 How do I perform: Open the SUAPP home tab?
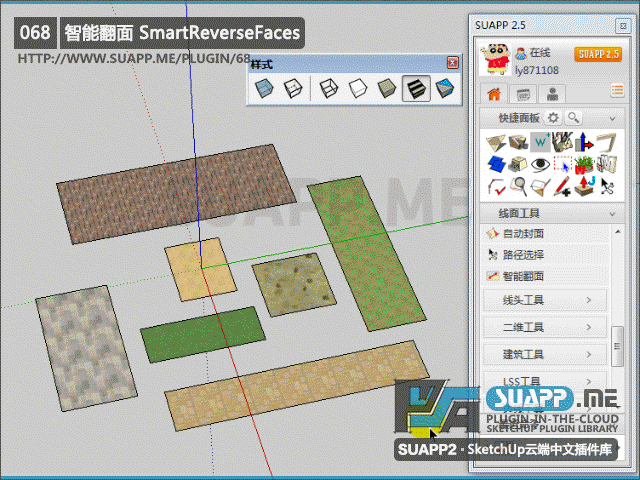[494, 94]
